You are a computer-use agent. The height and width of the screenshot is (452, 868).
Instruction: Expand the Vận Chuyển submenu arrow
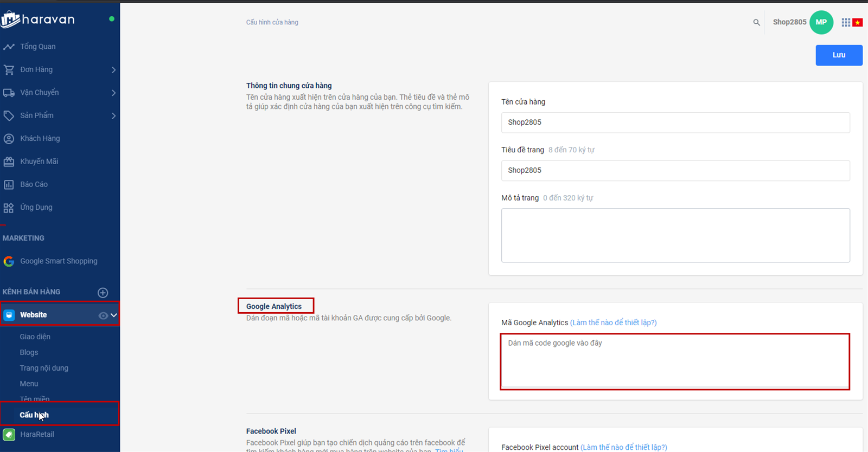(x=113, y=93)
